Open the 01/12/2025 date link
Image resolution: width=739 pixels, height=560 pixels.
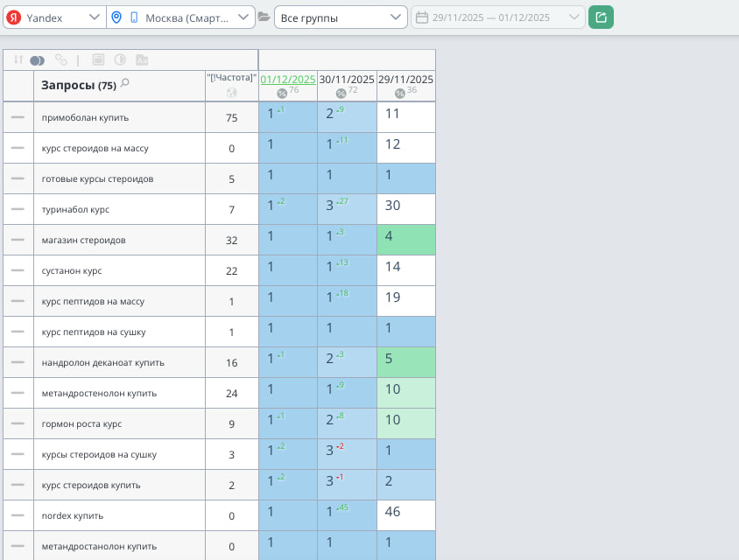pyautogui.click(x=287, y=79)
